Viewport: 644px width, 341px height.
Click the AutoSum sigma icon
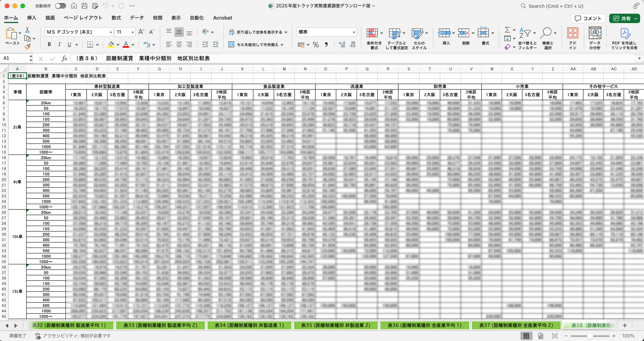tap(507, 30)
